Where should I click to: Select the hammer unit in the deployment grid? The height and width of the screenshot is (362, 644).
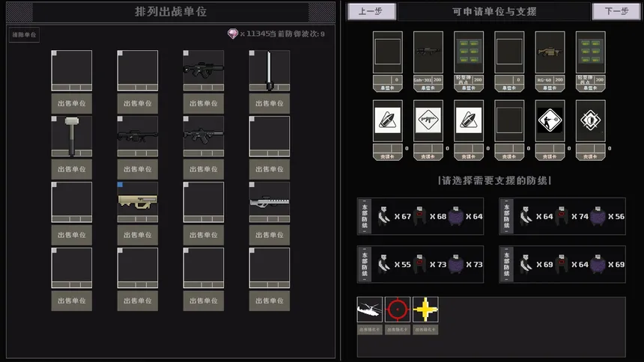click(x=71, y=136)
